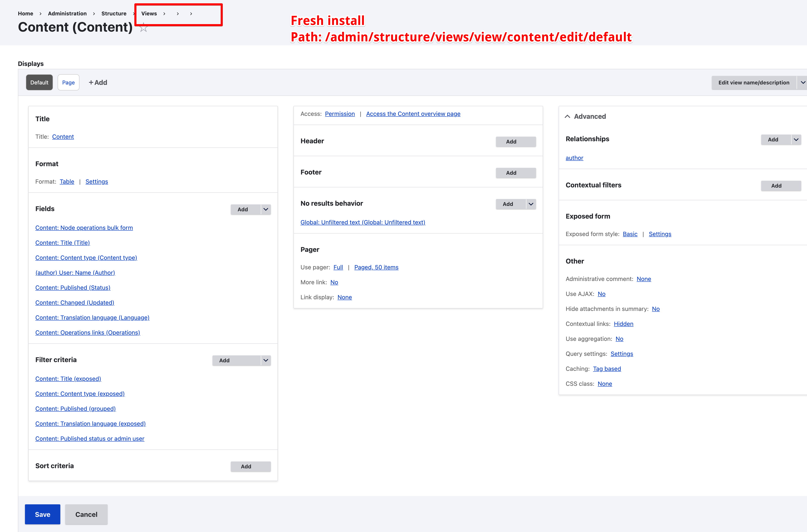Open the author relationship
This screenshot has width=807, height=532.
point(574,158)
